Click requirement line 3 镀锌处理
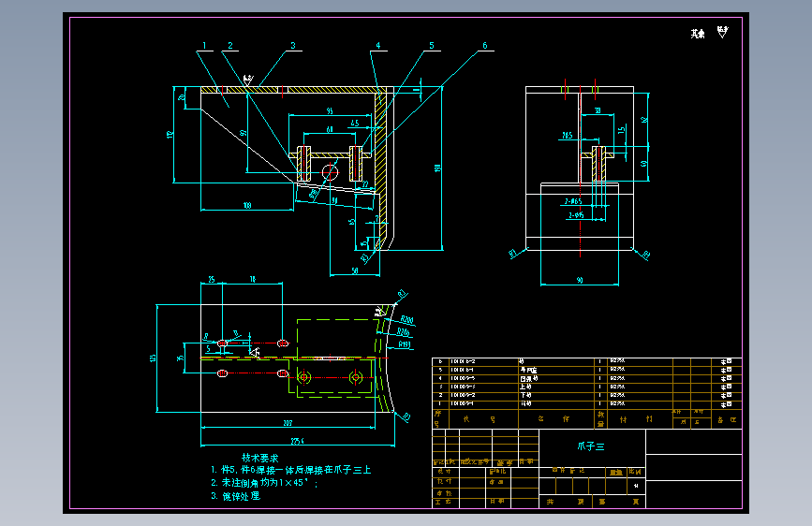This screenshot has height=526, width=812. [x=236, y=496]
